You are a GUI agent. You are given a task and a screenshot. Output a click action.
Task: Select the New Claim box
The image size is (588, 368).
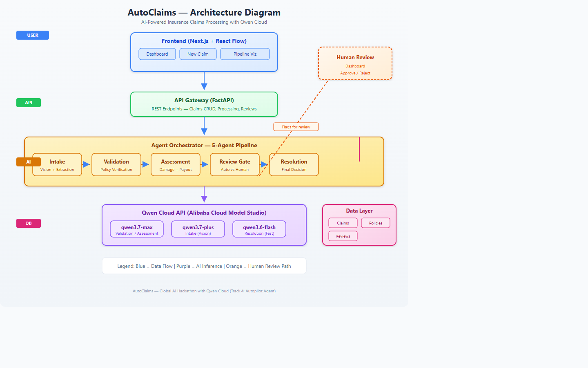[x=198, y=54]
